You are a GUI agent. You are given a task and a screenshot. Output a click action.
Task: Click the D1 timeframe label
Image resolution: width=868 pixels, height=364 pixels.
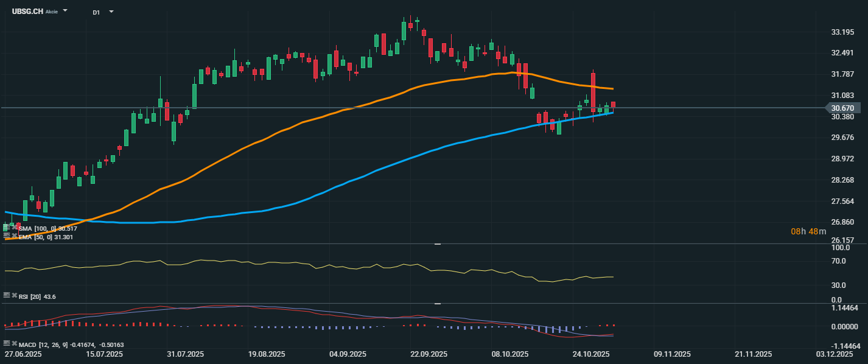coord(96,12)
